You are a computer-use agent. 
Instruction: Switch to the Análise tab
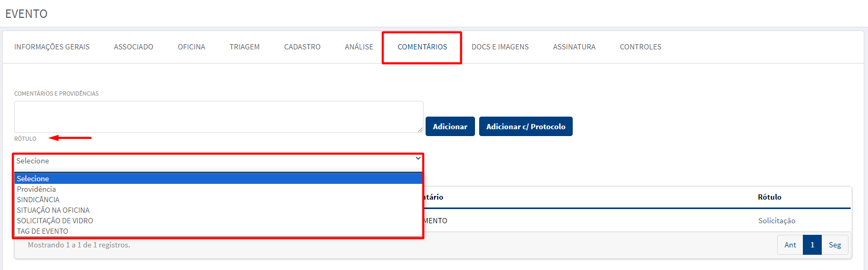pyautogui.click(x=359, y=47)
